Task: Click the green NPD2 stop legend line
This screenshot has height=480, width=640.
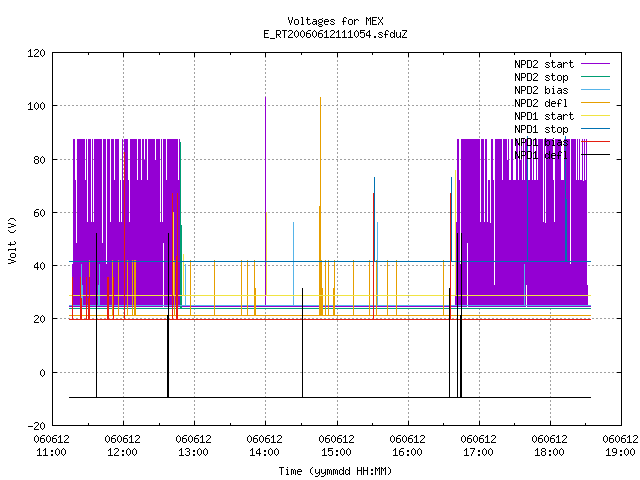Action: click(x=596, y=76)
